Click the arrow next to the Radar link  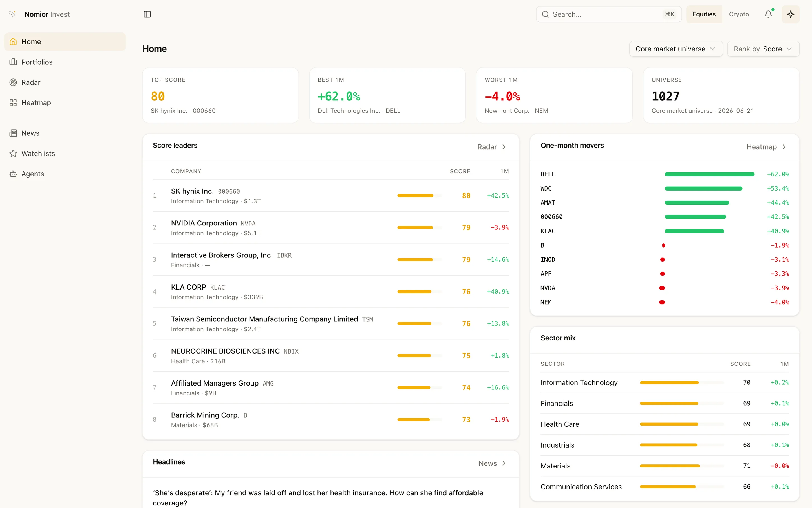[x=504, y=147]
